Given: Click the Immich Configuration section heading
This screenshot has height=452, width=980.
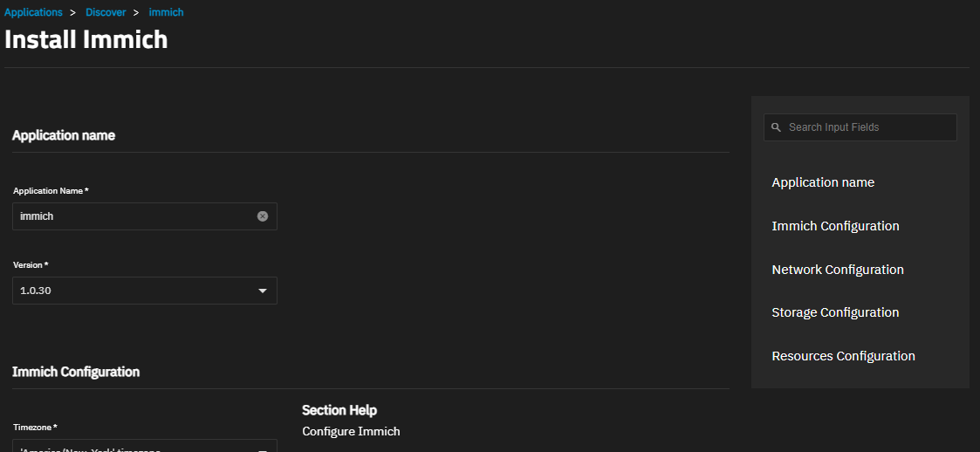Looking at the screenshot, I should tap(76, 372).
